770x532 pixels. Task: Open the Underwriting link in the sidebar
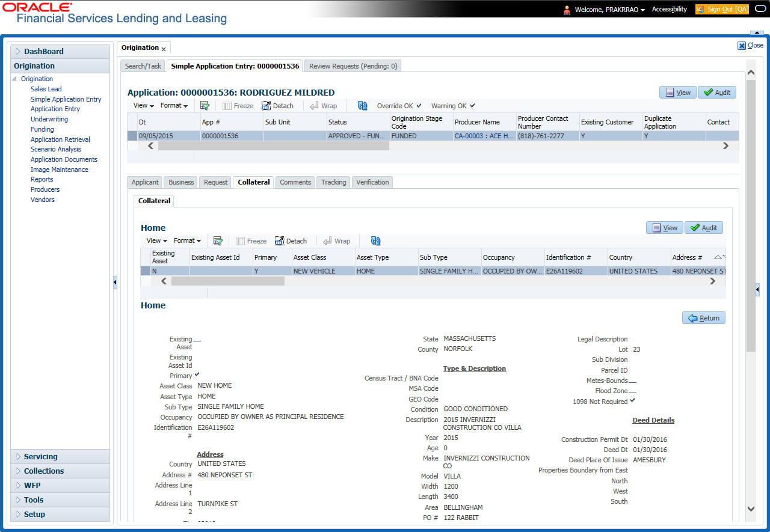coord(49,119)
